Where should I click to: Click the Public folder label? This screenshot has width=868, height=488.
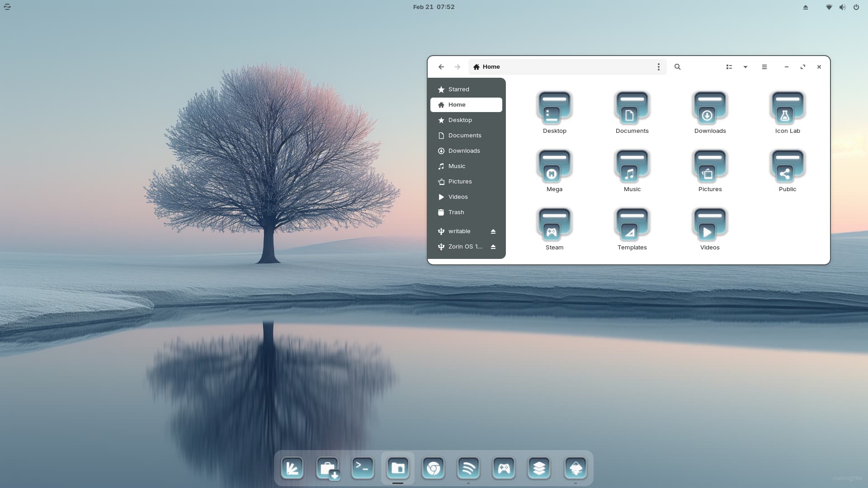coord(788,189)
